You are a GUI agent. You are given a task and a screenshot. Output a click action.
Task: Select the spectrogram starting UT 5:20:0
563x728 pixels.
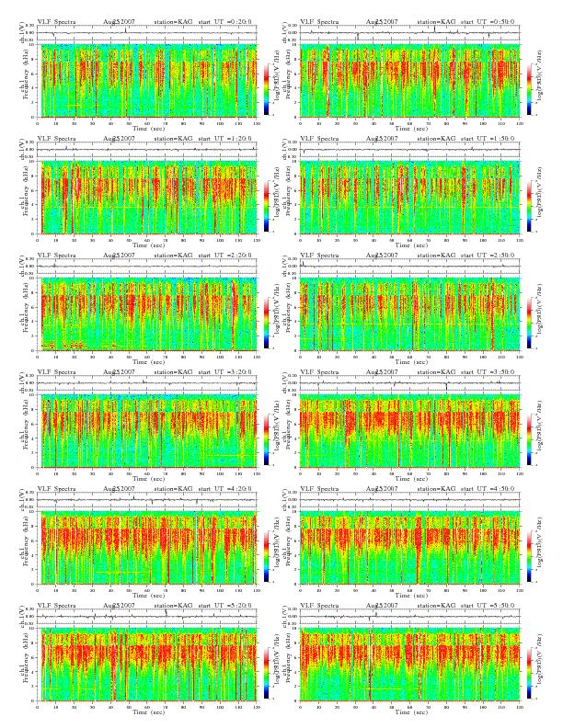coord(147,665)
